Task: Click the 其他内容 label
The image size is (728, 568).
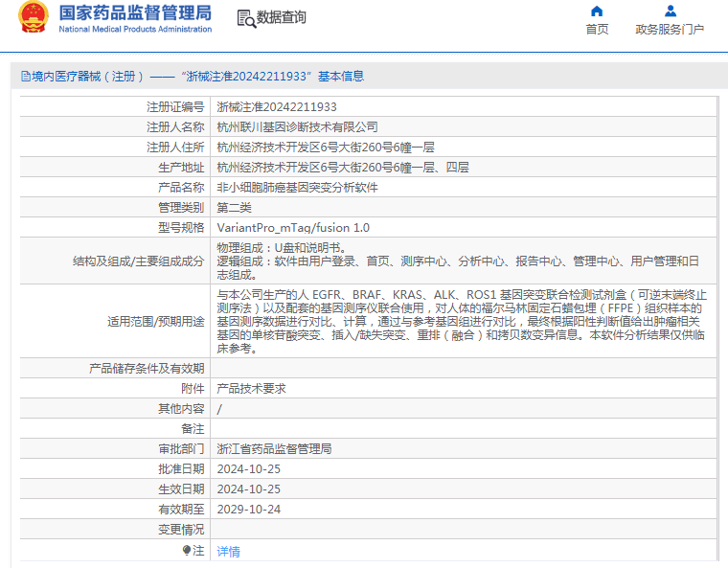Action: click(181, 409)
